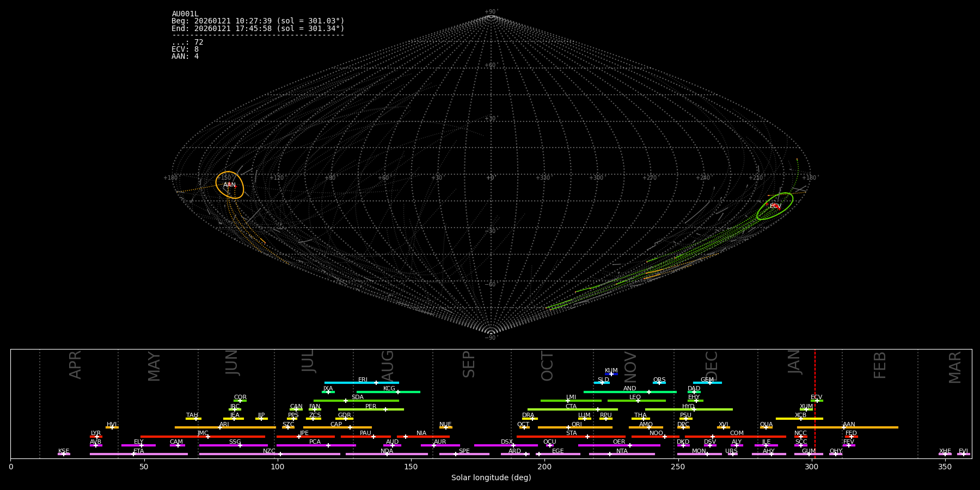Click the KSE shower label
The width and height of the screenshot is (980, 490).
pos(64,451)
